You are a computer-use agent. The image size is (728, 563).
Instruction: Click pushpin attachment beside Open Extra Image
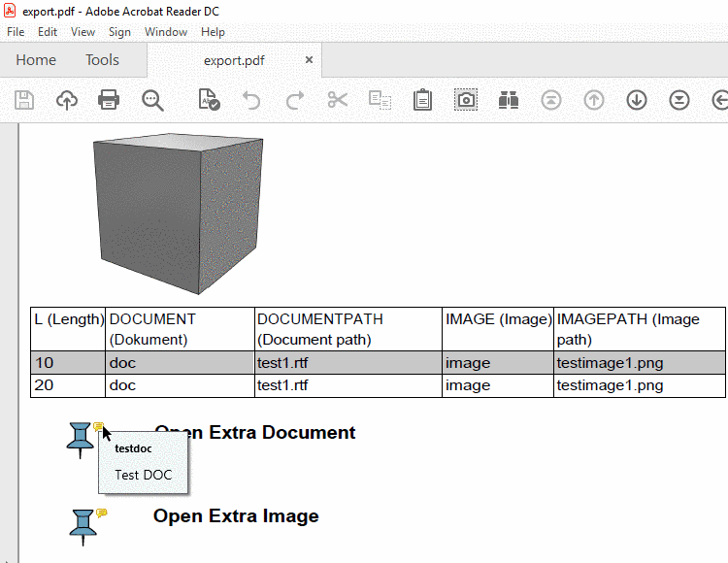[x=83, y=528]
